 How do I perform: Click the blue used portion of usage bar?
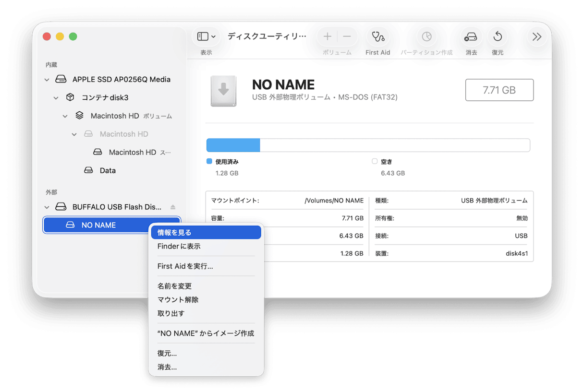[233, 145]
